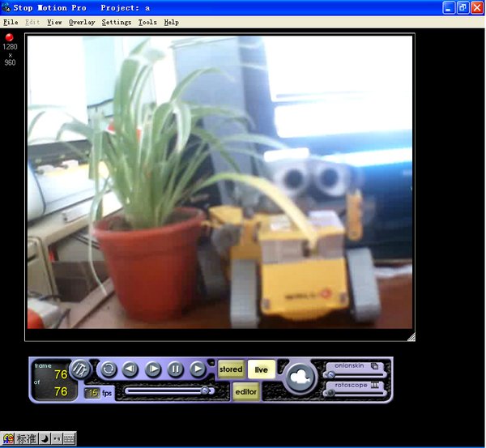Click the rotoscope opacity slider handle
The height and width of the screenshot is (448, 486).
click(330, 394)
